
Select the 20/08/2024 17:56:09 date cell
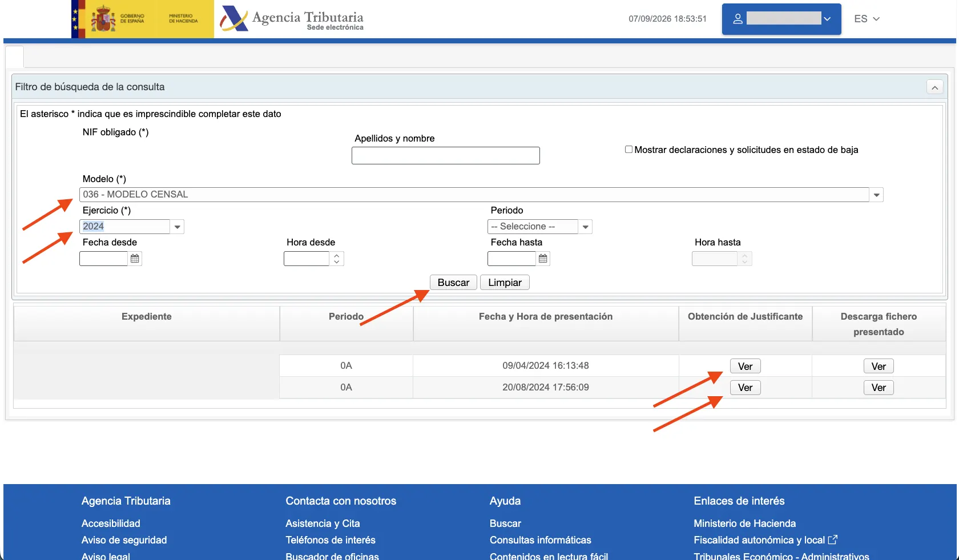tap(546, 388)
